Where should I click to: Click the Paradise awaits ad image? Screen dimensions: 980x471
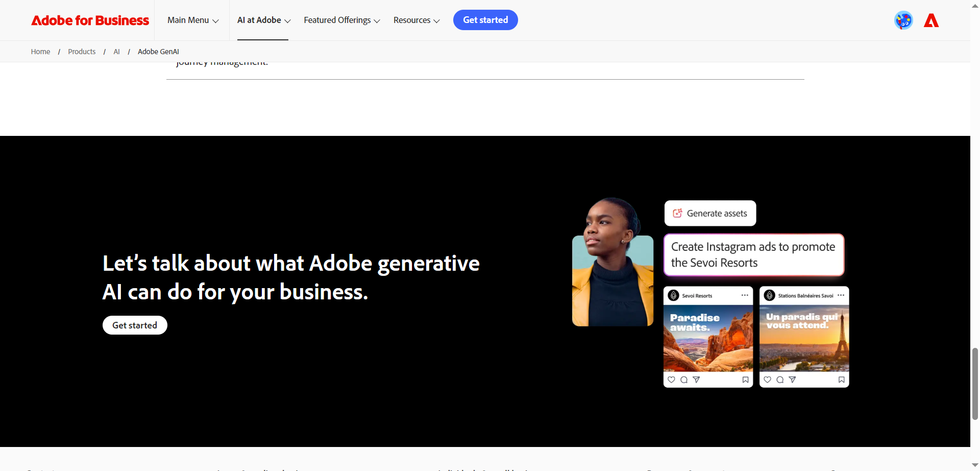pyautogui.click(x=708, y=338)
